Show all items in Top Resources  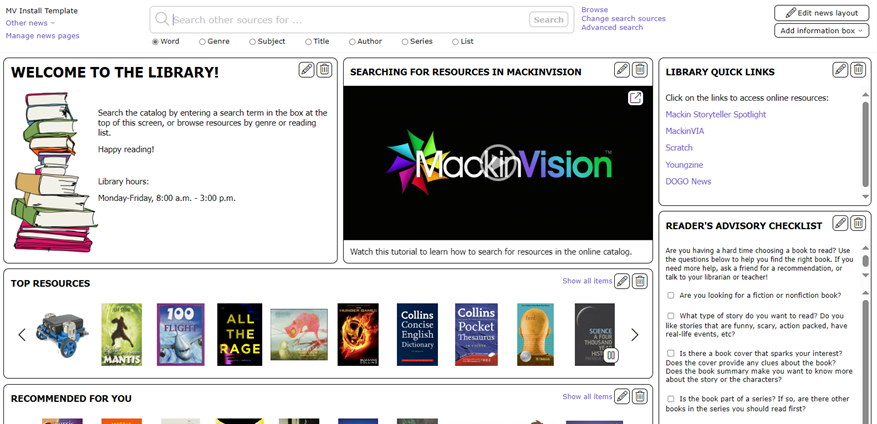pos(587,281)
